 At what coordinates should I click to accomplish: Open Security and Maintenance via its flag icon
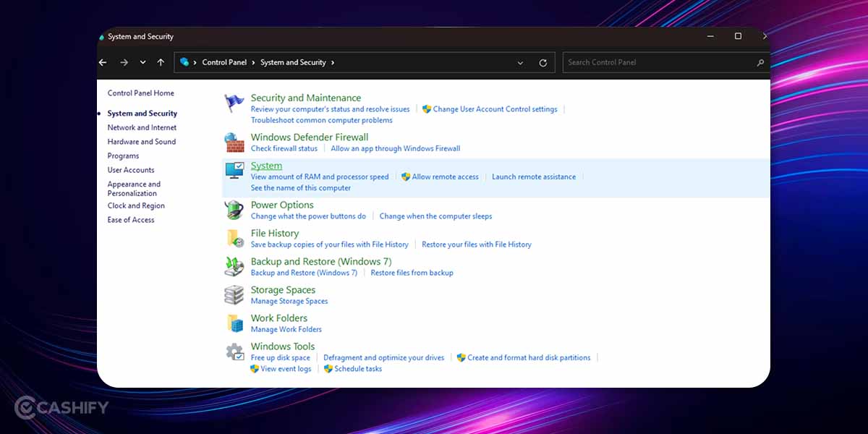[234, 103]
